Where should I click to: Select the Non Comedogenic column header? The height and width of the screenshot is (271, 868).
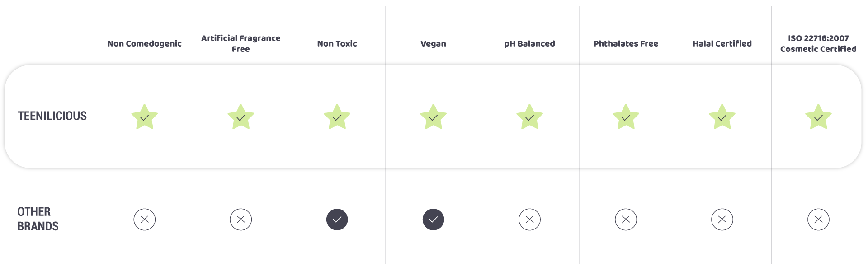pyautogui.click(x=145, y=44)
